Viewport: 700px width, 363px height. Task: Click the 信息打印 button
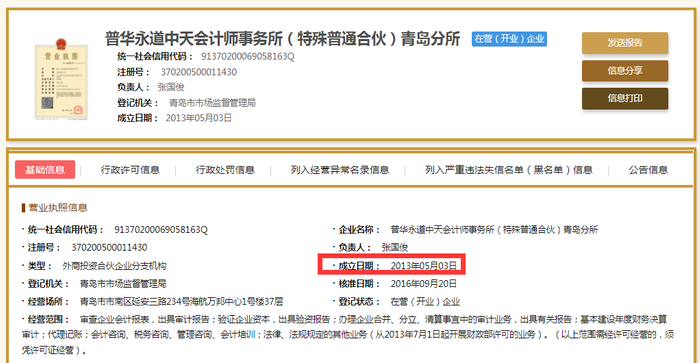625,98
